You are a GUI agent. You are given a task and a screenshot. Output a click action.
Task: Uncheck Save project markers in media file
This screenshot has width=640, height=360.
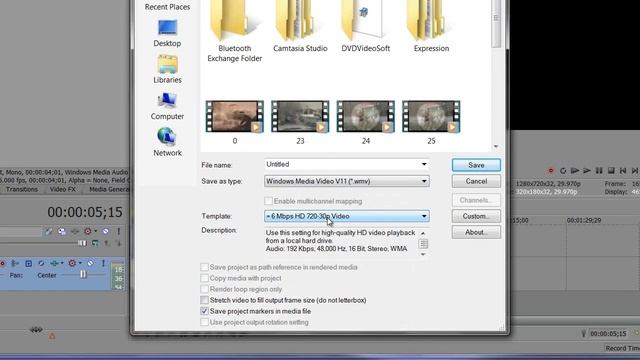(204, 311)
